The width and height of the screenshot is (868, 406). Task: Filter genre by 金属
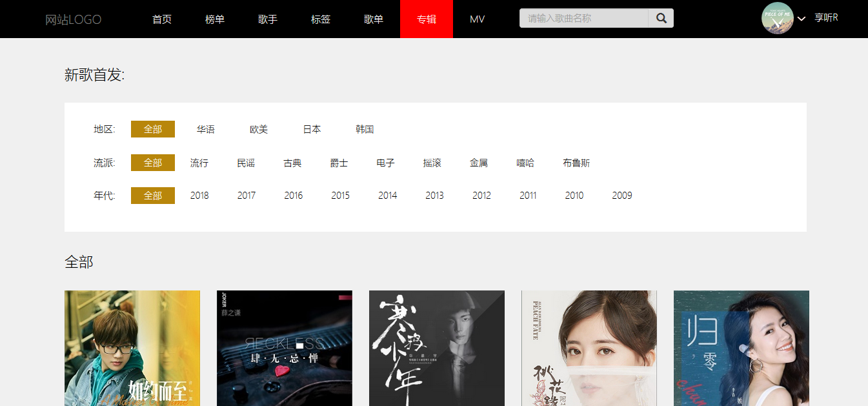478,163
